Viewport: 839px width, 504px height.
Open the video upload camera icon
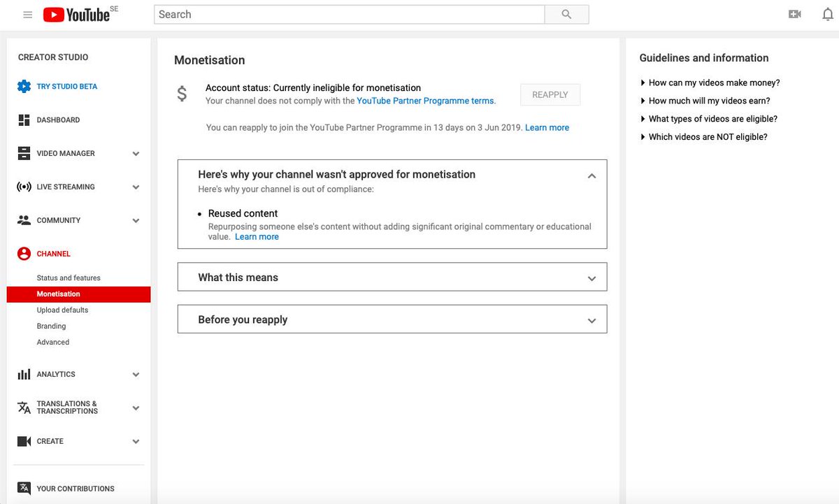(795, 15)
